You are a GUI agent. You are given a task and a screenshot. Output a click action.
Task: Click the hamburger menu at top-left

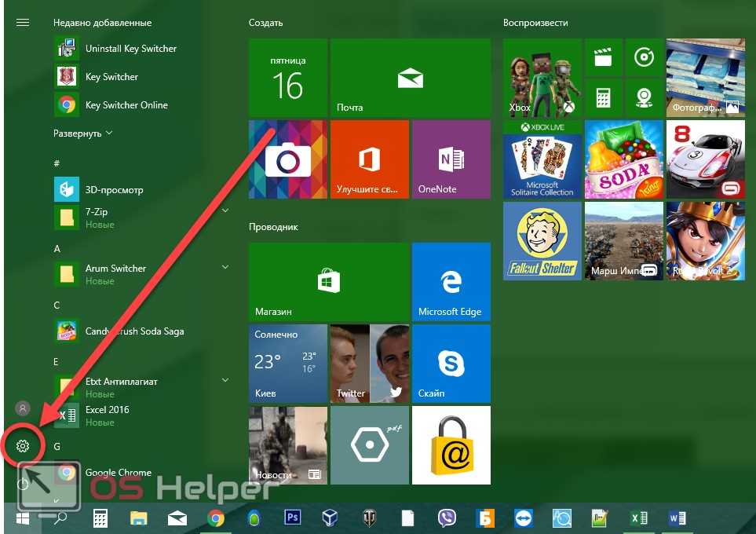(x=23, y=23)
